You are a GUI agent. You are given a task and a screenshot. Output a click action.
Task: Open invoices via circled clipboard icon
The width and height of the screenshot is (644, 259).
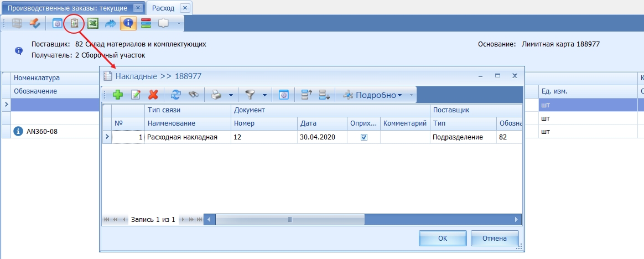click(x=74, y=23)
